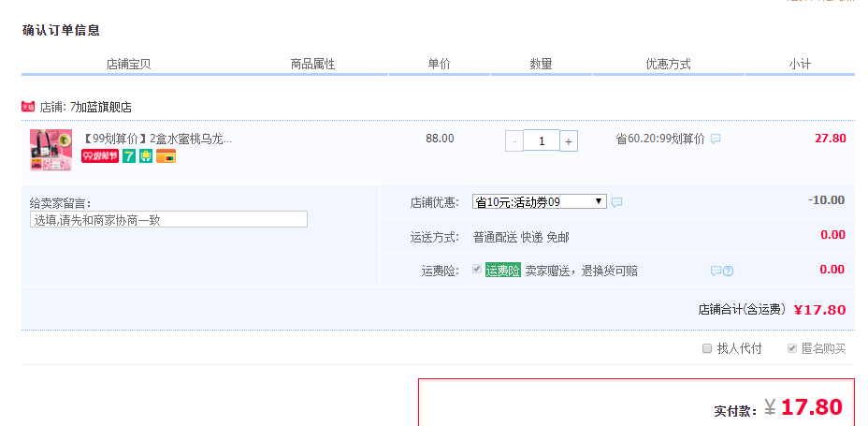868x426 pixels.
Task: Click the unit price 88.00
Action: pos(440,139)
